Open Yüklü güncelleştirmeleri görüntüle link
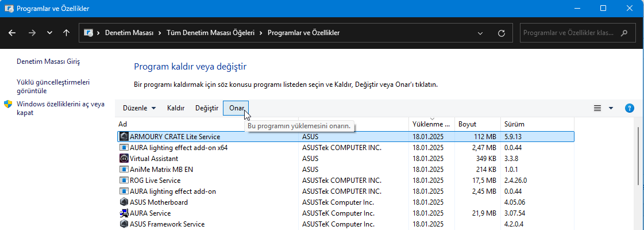The image size is (644, 230). (53, 87)
